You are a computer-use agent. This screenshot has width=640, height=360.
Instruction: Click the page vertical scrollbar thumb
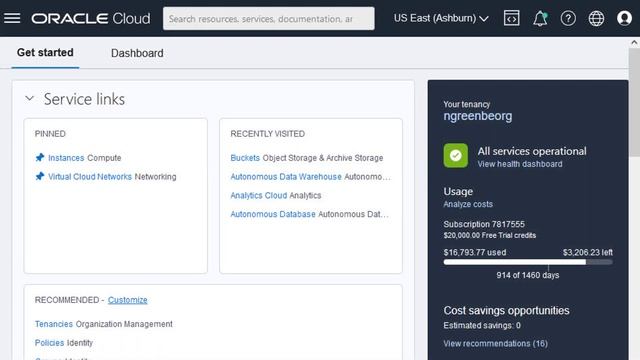pyautogui.click(x=634, y=102)
